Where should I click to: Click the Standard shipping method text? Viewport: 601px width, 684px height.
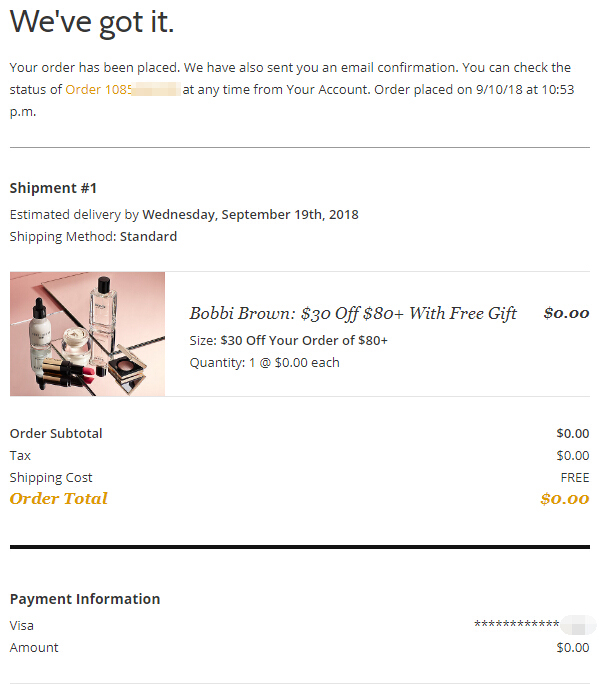(148, 237)
